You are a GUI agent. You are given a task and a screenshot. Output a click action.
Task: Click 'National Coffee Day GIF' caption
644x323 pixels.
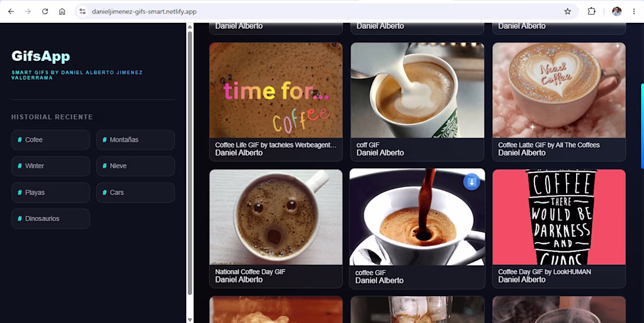click(x=250, y=272)
